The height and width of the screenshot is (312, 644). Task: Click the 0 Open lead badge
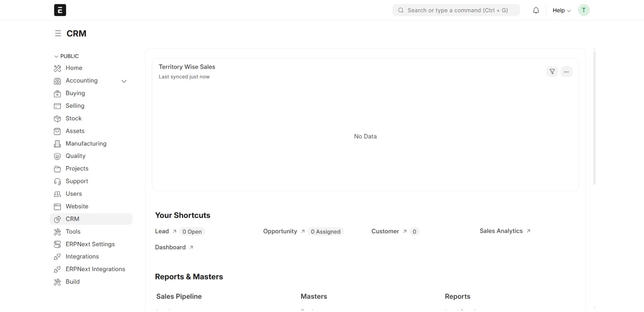click(192, 232)
